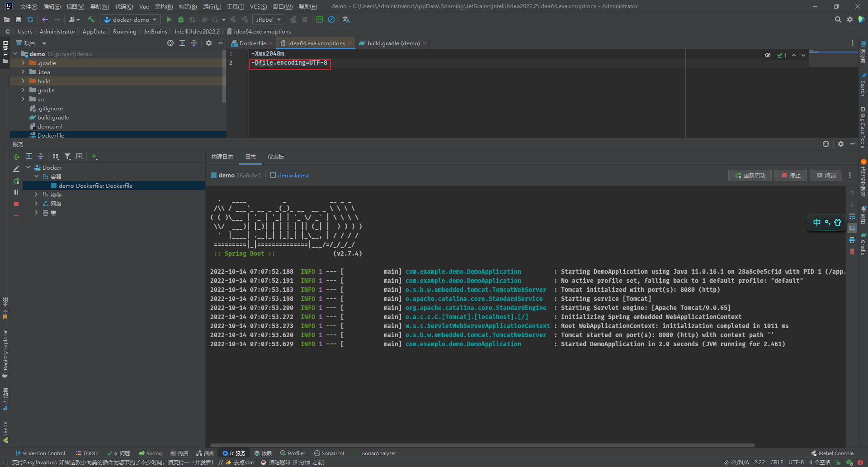This screenshot has height=467, width=868.
Task: Collapse all in the project panel
Action: pyautogui.click(x=194, y=43)
